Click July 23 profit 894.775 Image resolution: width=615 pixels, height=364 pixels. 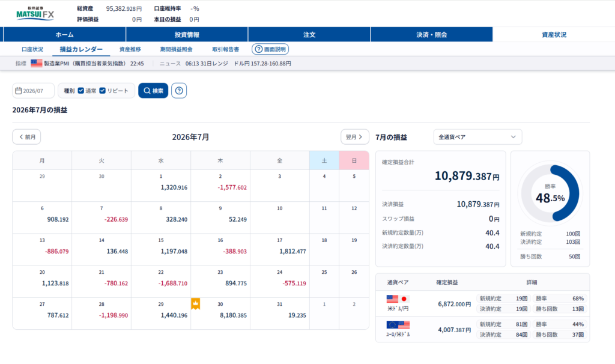coord(235,283)
